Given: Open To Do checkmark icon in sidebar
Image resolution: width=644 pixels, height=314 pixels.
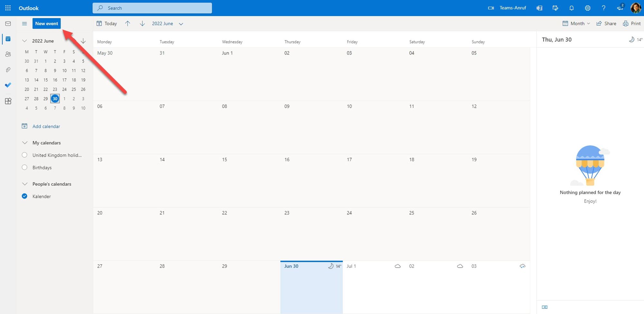Looking at the screenshot, I should (8, 85).
